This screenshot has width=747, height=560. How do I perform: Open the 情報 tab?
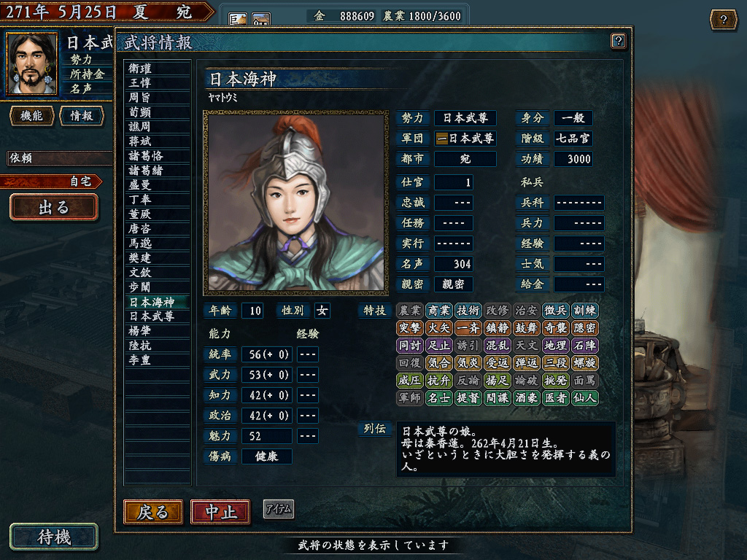coord(82,116)
